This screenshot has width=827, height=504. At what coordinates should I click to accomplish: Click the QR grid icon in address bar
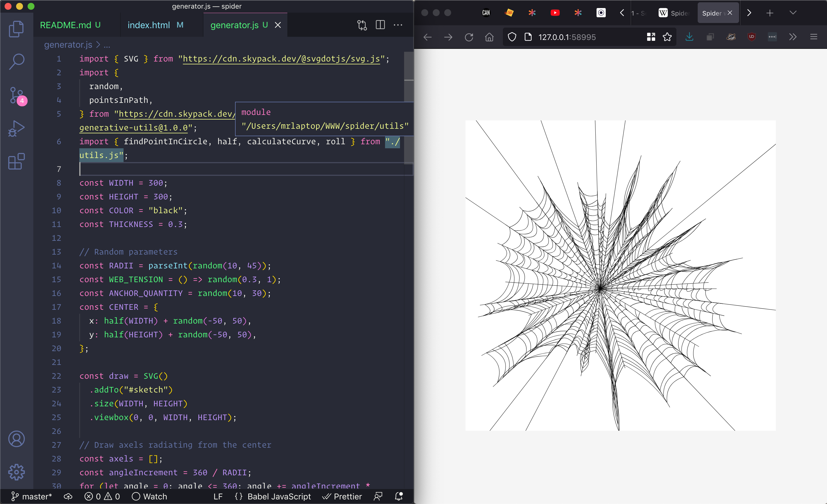coord(651,37)
